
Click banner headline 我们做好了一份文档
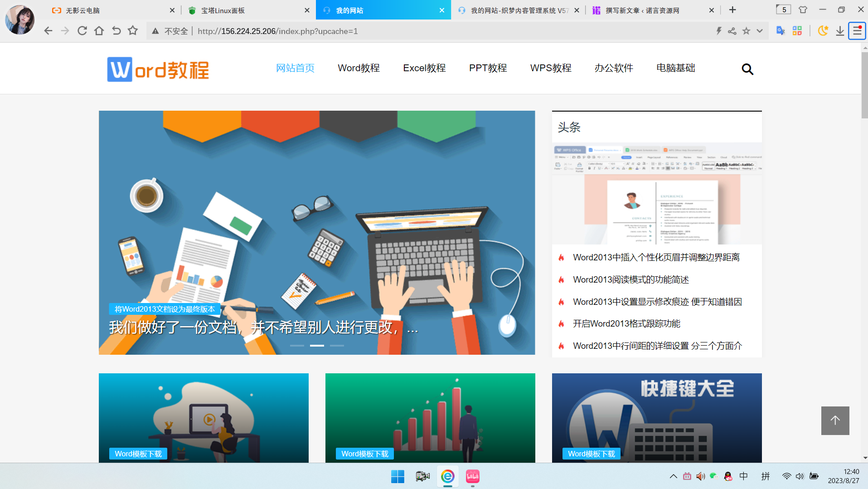tap(263, 327)
